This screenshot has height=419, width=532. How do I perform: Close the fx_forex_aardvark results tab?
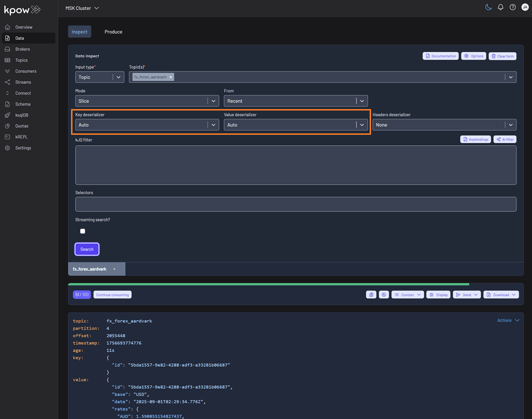point(114,269)
